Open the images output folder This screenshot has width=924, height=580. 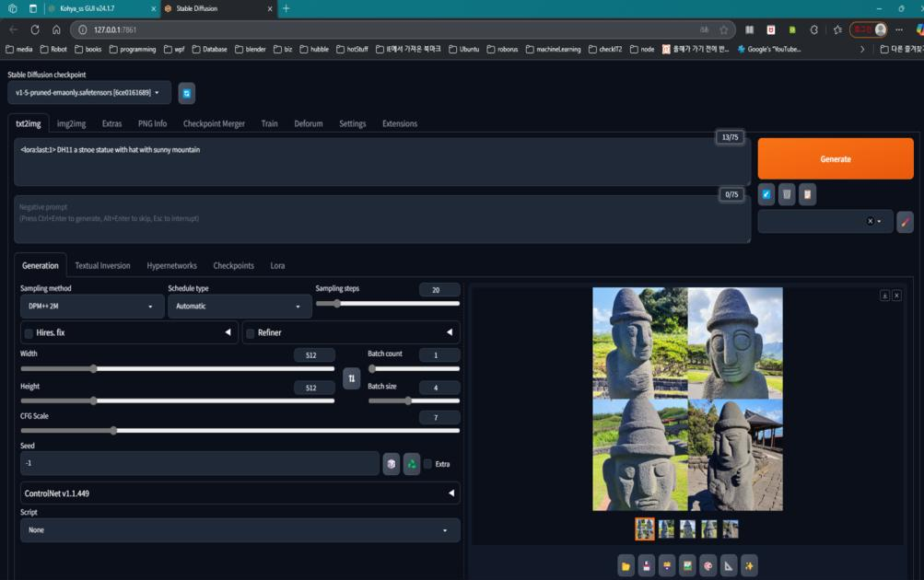(x=626, y=566)
